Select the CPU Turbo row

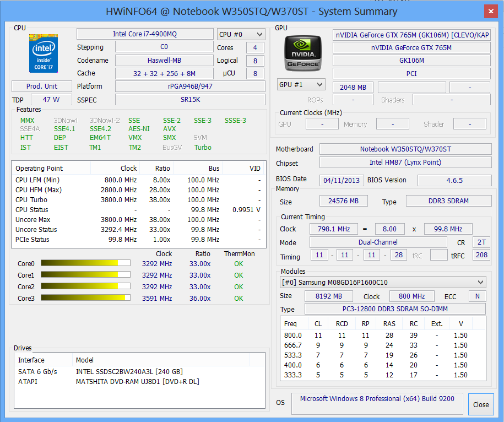pos(139,199)
